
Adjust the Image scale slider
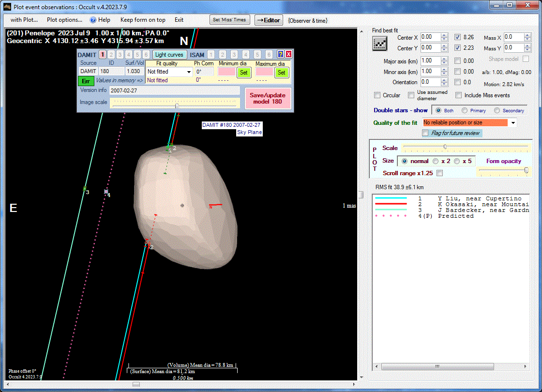(177, 105)
